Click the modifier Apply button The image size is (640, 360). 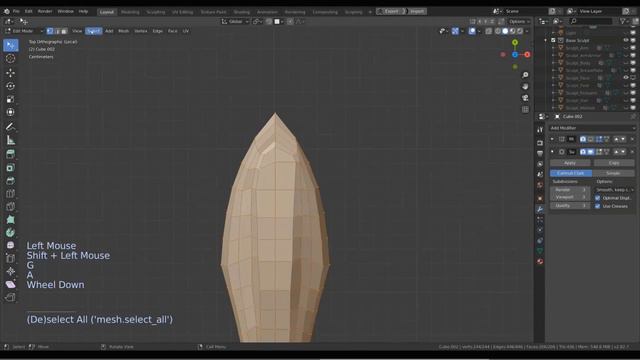[x=570, y=163]
